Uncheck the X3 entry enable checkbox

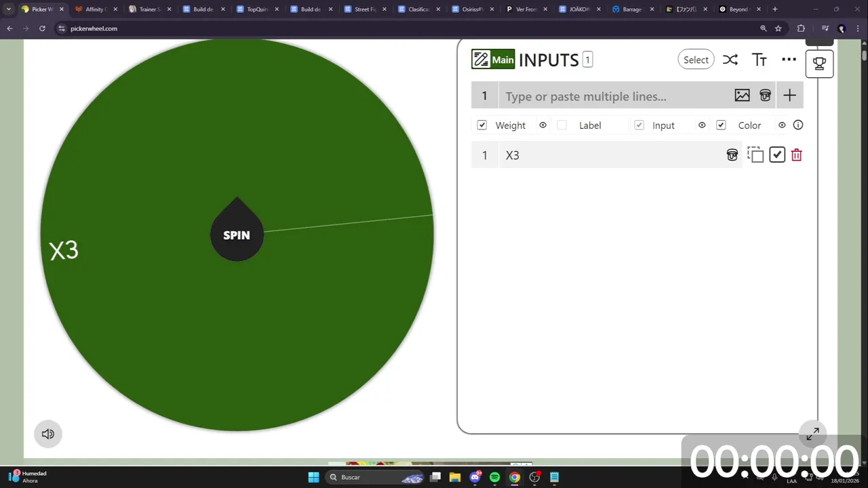tap(777, 155)
